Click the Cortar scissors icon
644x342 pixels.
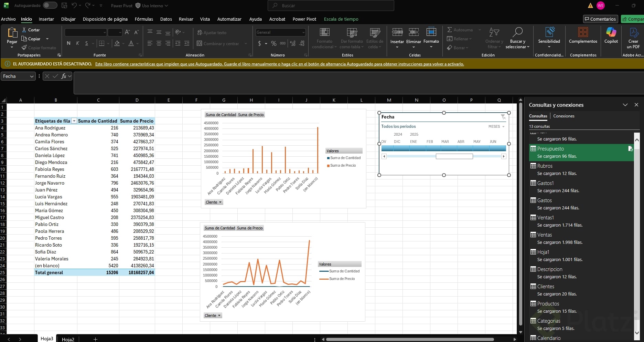tap(24, 30)
